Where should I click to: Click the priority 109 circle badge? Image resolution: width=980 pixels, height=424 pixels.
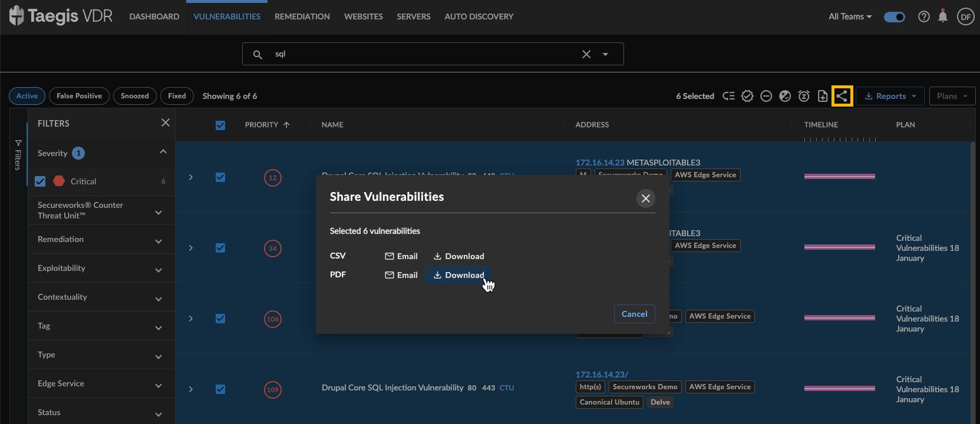tap(273, 390)
